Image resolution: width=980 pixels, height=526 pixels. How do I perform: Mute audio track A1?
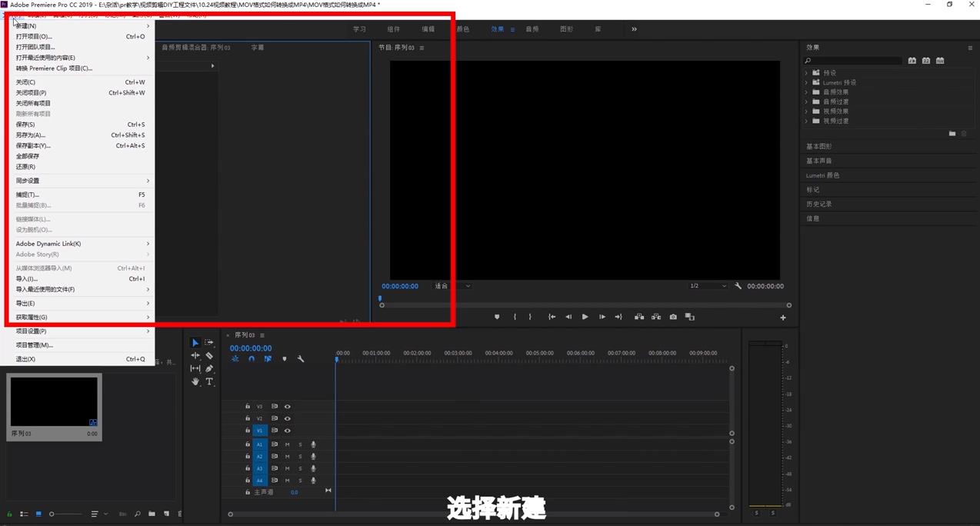[x=288, y=444]
